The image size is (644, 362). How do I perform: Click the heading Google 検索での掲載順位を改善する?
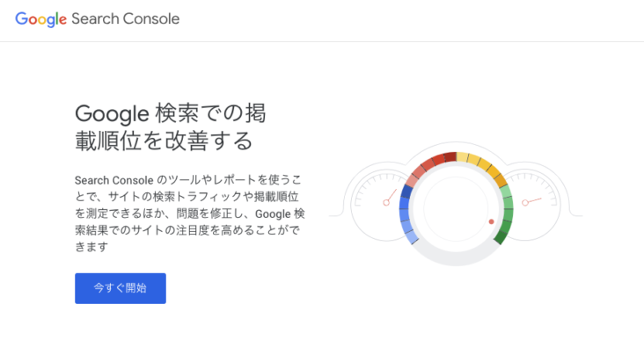click(171, 127)
